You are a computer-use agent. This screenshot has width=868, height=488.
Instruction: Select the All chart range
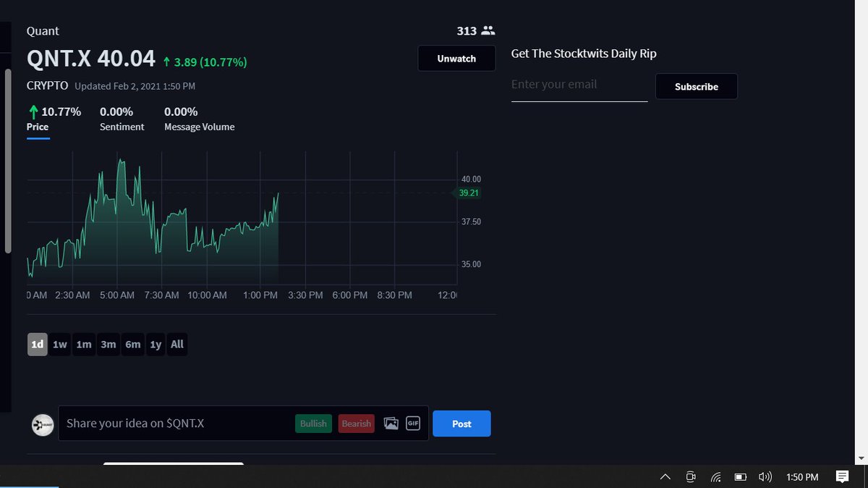click(177, 345)
